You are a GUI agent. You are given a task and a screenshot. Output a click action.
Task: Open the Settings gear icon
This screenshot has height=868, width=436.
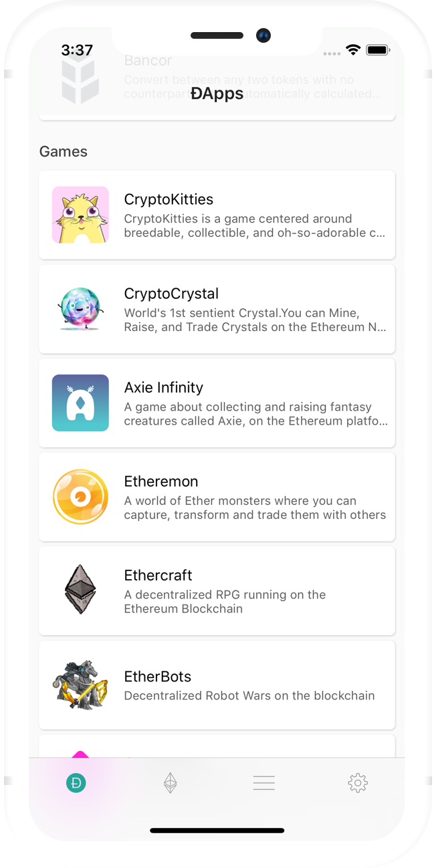point(358,782)
